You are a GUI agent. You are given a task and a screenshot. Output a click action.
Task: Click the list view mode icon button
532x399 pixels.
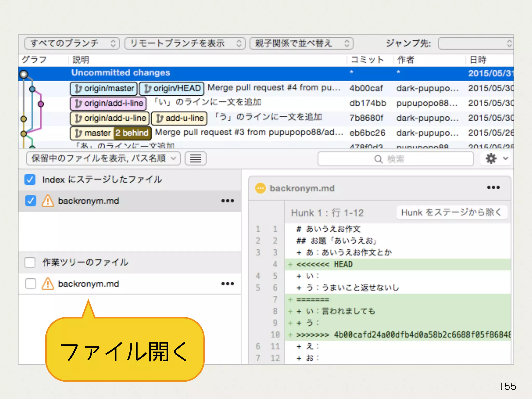tap(196, 158)
